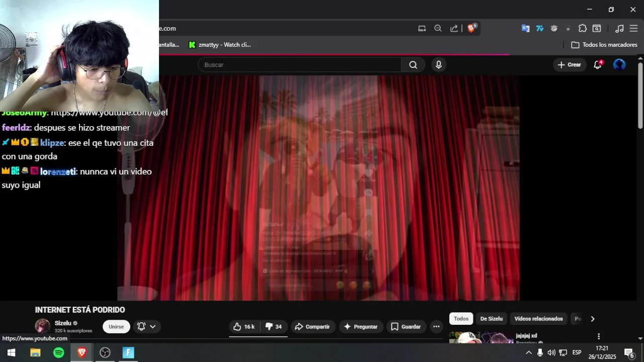The height and width of the screenshot is (362, 644).
Task: Open the Sizelu channel avatar
Action: [x=42, y=326]
